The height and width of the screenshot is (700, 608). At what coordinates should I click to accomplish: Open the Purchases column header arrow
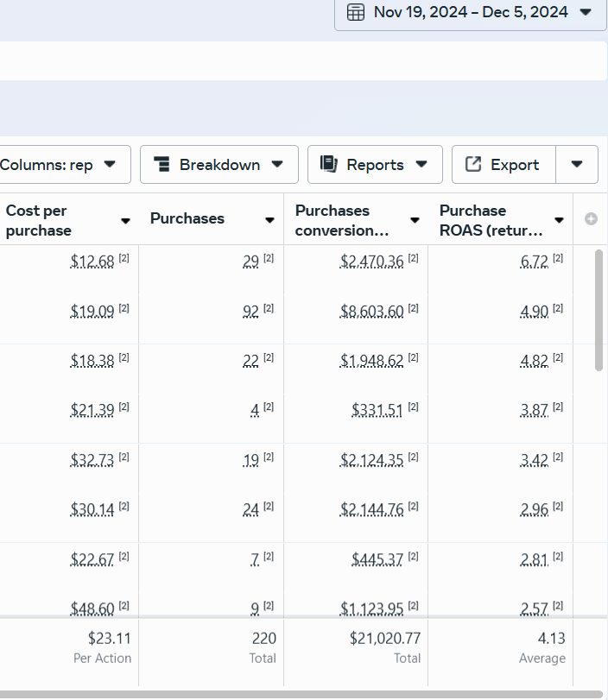tap(269, 220)
